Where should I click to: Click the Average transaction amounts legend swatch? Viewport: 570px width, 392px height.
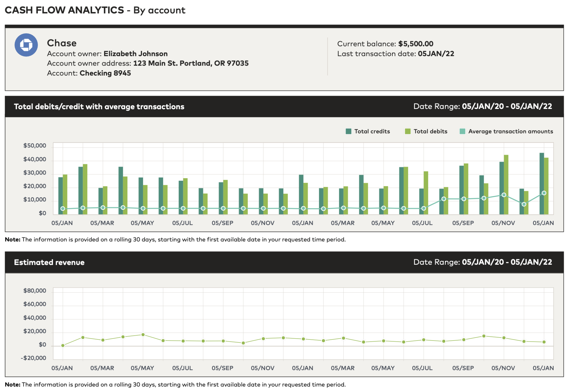[x=462, y=131]
